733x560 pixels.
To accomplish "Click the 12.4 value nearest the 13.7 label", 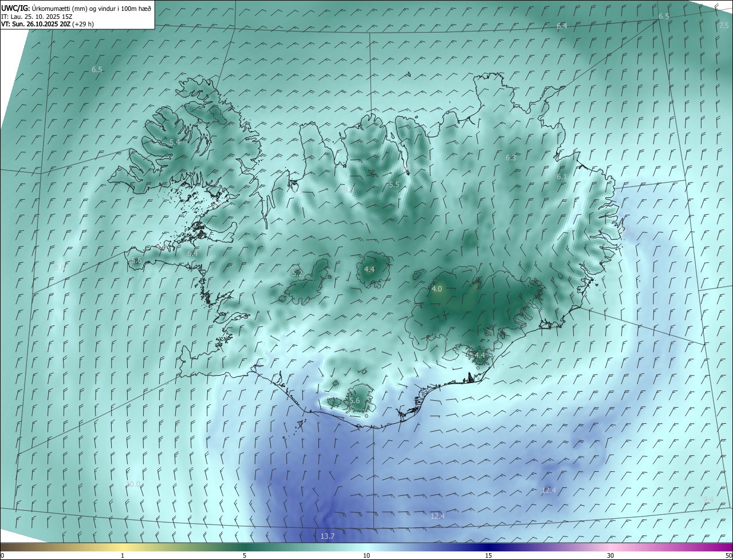I will [x=438, y=516].
